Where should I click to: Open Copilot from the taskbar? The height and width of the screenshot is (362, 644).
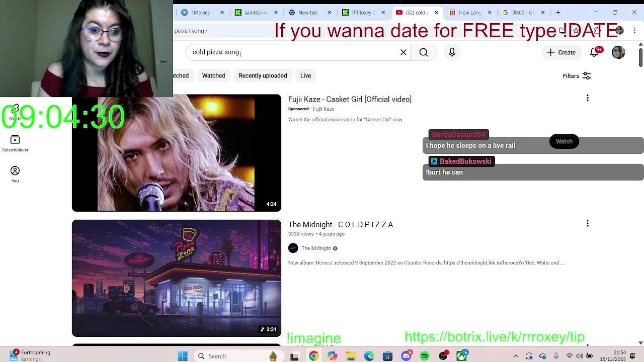pos(332,356)
